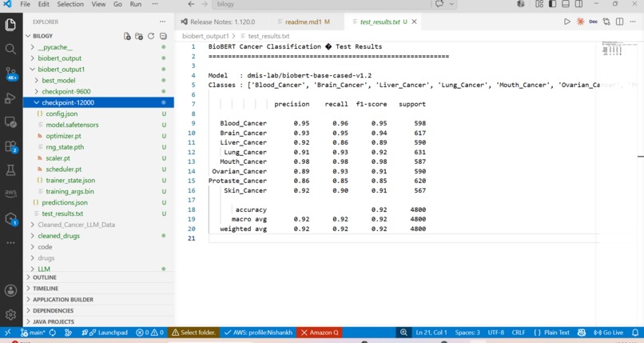Click the main* branch in status bar

33,333
